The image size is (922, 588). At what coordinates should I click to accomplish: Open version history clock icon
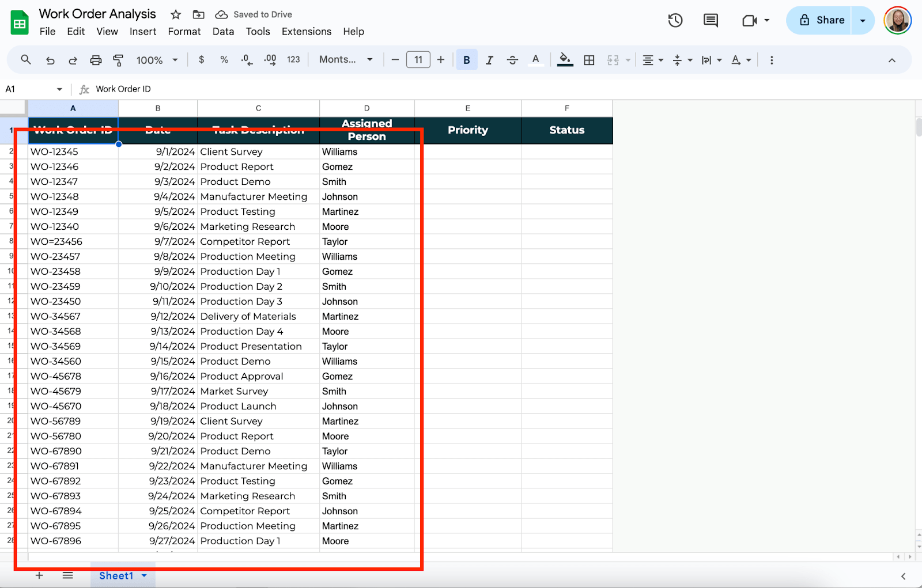tap(675, 21)
